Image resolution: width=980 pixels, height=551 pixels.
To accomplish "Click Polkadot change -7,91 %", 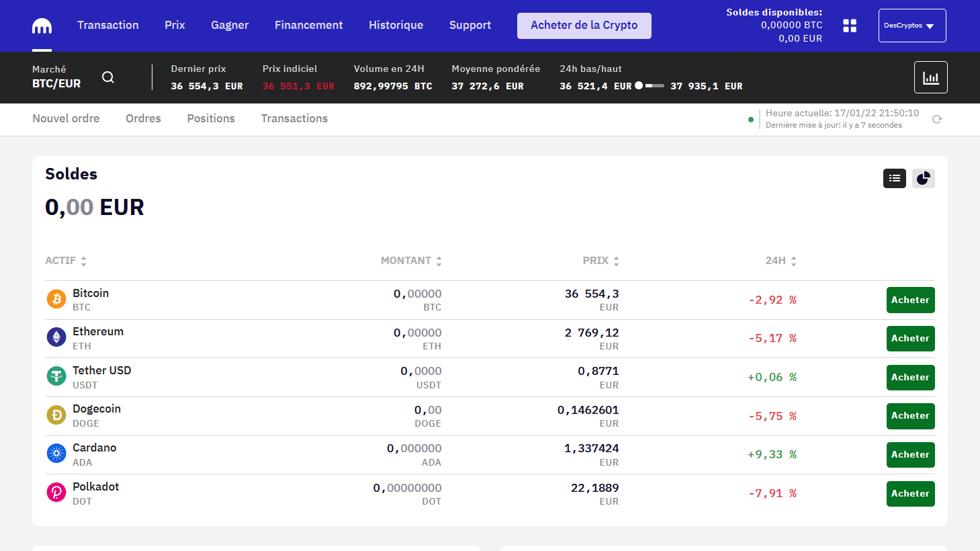I will point(772,493).
